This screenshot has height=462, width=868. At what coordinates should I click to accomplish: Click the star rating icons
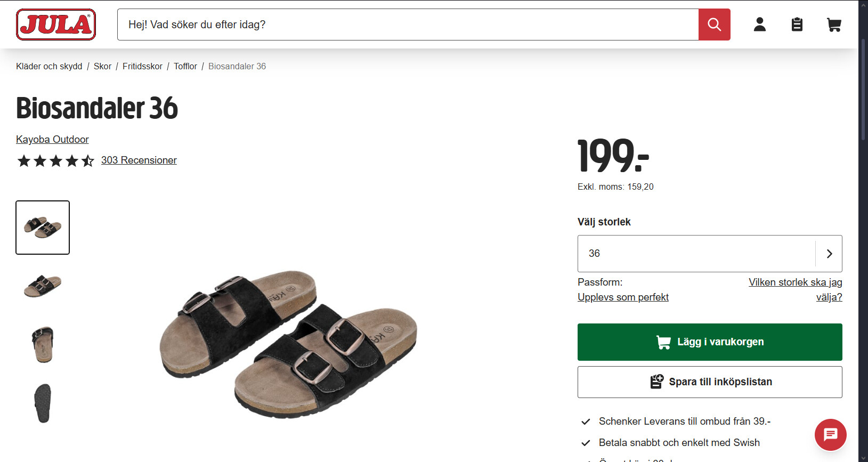pyautogui.click(x=55, y=160)
